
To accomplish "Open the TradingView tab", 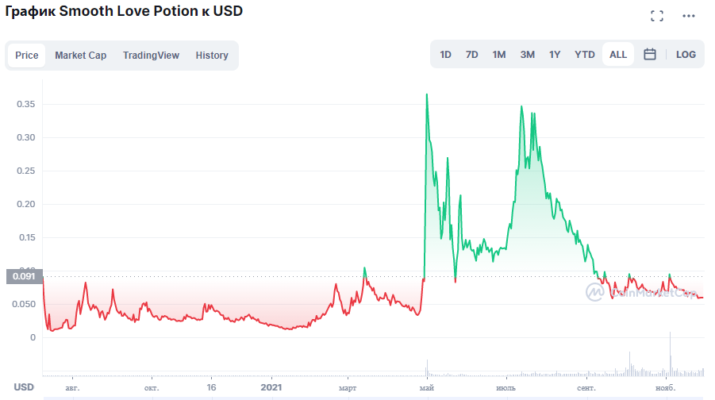I will click(151, 55).
